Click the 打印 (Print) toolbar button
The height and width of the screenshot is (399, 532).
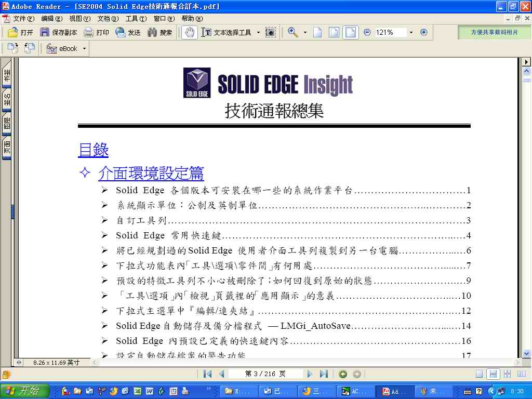(x=96, y=32)
